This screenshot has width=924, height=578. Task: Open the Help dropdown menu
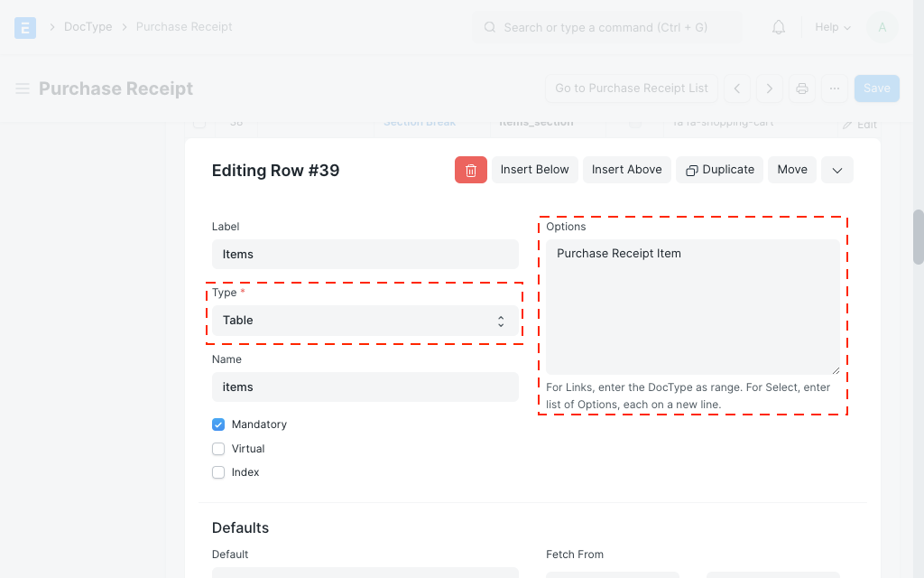click(832, 27)
